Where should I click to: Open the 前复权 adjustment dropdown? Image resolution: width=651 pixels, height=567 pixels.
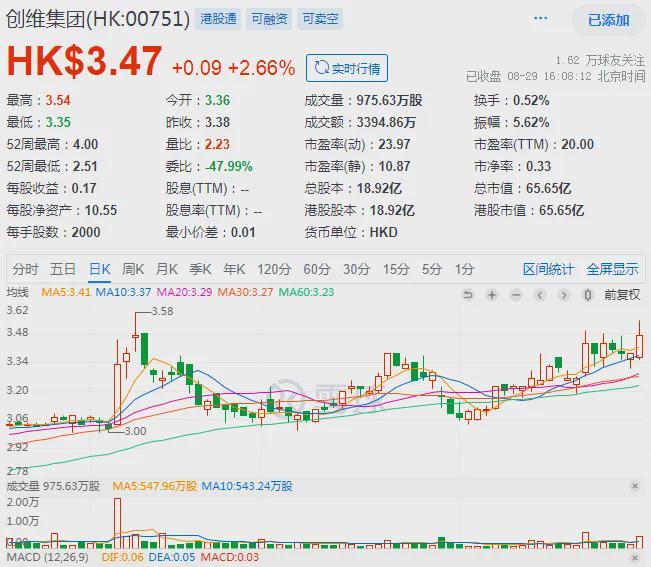tap(620, 294)
